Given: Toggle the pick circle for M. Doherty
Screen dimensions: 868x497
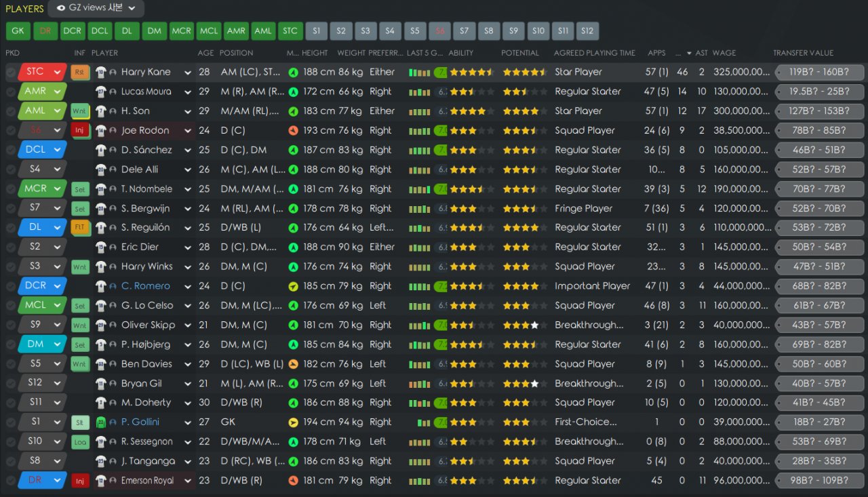Looking at the screenshot, I should [11, 403].
